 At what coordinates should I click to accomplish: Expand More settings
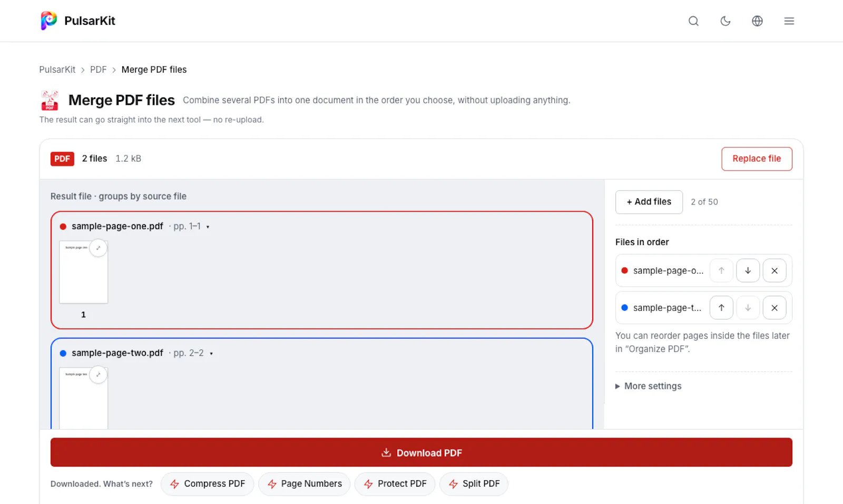coord(648,386)
